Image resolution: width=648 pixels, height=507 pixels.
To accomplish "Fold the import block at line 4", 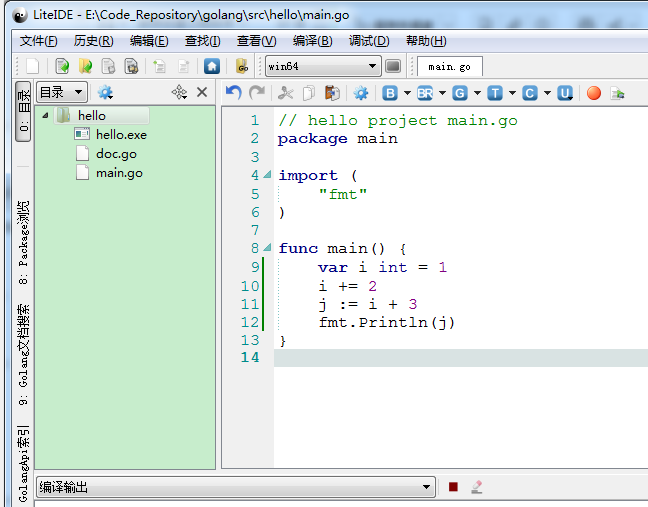I will [x=268, y=174].
